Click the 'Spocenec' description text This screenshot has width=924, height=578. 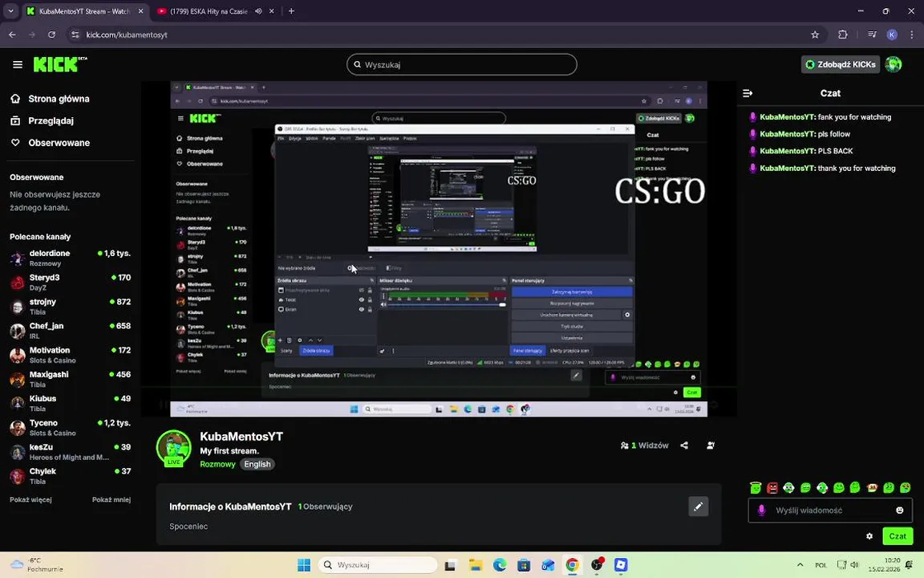click(188, 526)
